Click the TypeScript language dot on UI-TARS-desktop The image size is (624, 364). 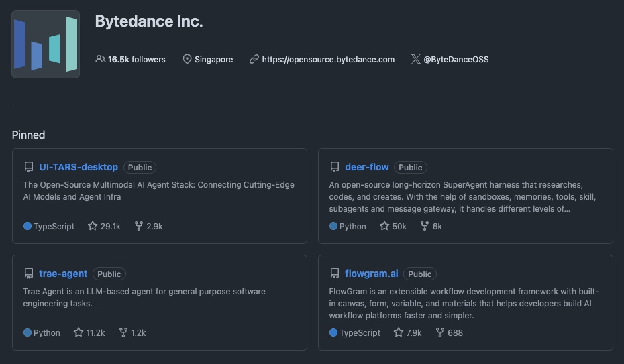[28, 226]
